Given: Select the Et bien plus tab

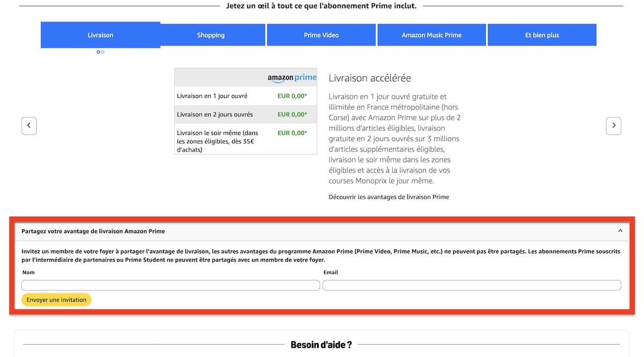Looking at the screenshot, I should pyautogui.click(x=542, y=35).
